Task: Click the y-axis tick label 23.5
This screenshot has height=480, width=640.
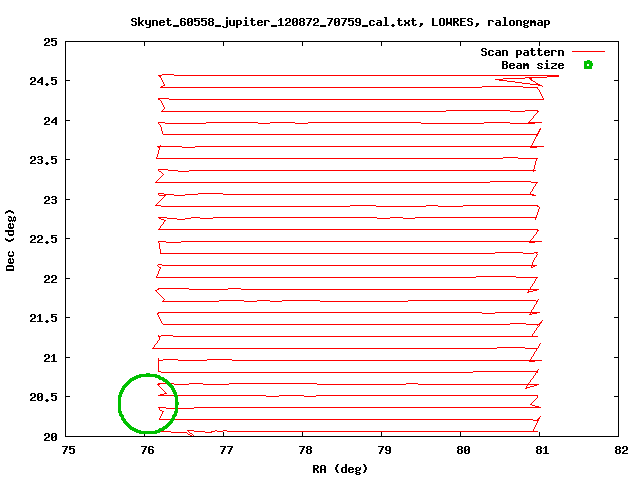Action: pos(44,160)
